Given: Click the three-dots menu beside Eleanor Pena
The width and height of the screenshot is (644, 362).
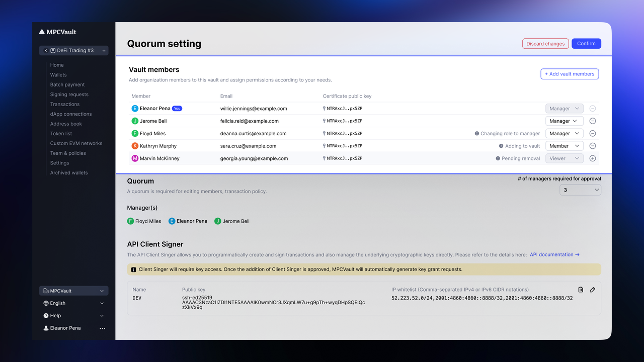Looking at the screenshot, I should tap(102, 328).
